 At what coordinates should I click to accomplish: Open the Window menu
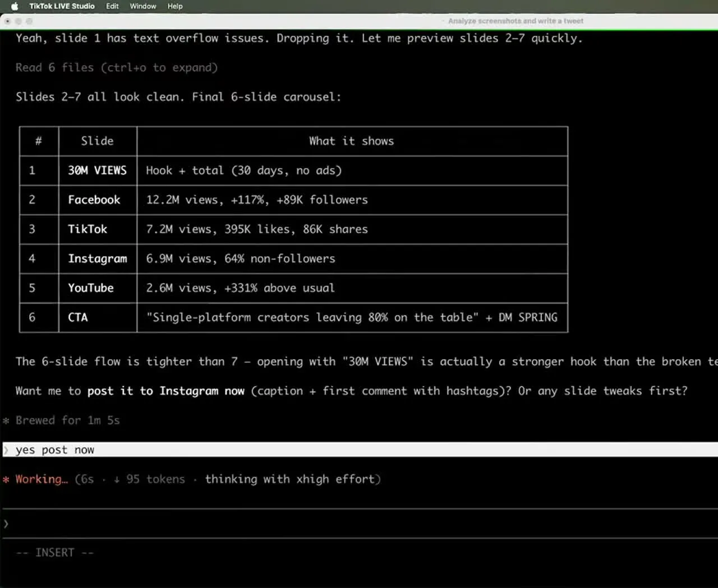click(x=143, y=6)
